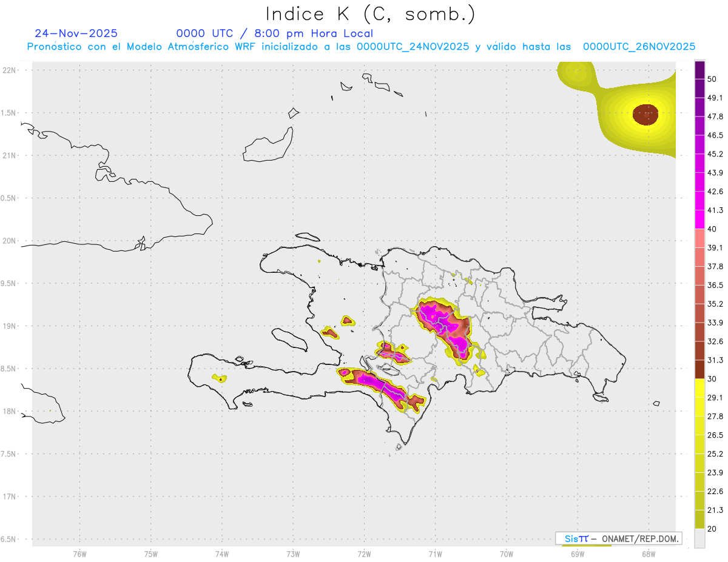Click '0000 UTC / 8:00 pm Hora Local'
Screen dimensions: 728x562
[x=275, y=33]
